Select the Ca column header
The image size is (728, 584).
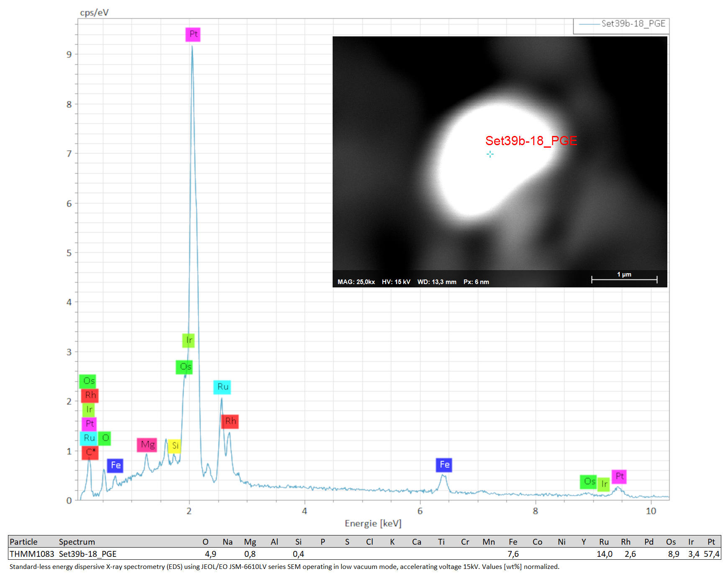pos(417,542)
